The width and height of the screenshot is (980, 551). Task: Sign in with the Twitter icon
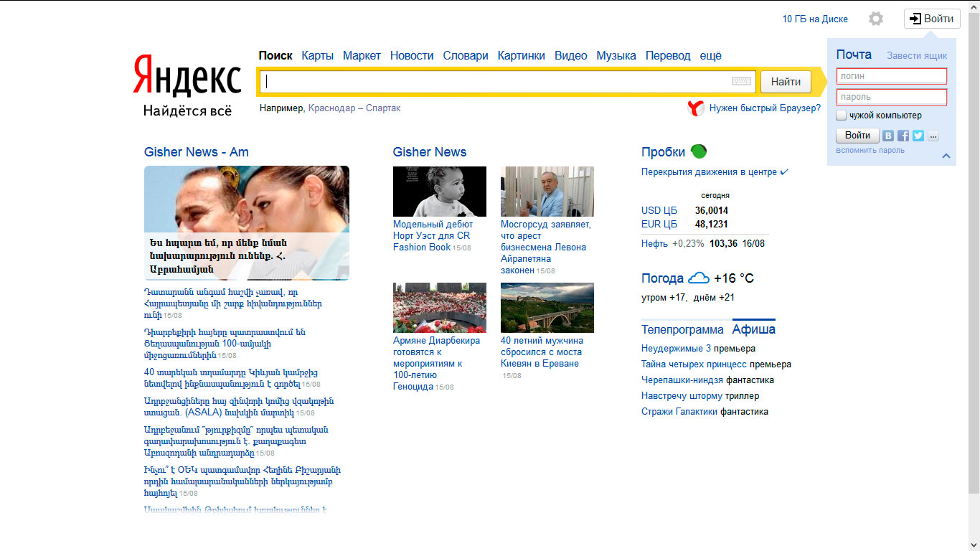(918, 136)
